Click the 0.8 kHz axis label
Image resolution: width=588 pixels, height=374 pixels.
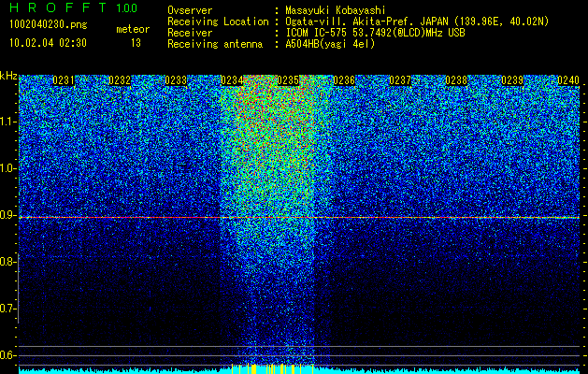tap(7, 262)
